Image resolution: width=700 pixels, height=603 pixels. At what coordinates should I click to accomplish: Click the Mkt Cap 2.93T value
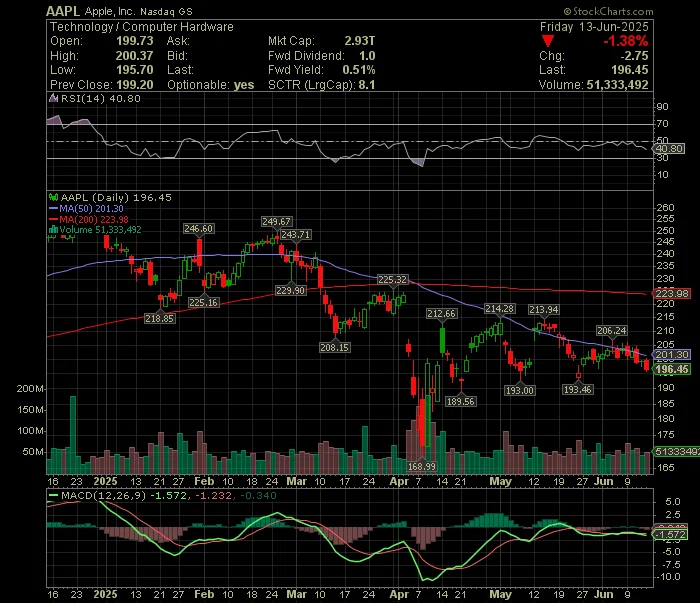pyautogui.click(x=359, y=41)
